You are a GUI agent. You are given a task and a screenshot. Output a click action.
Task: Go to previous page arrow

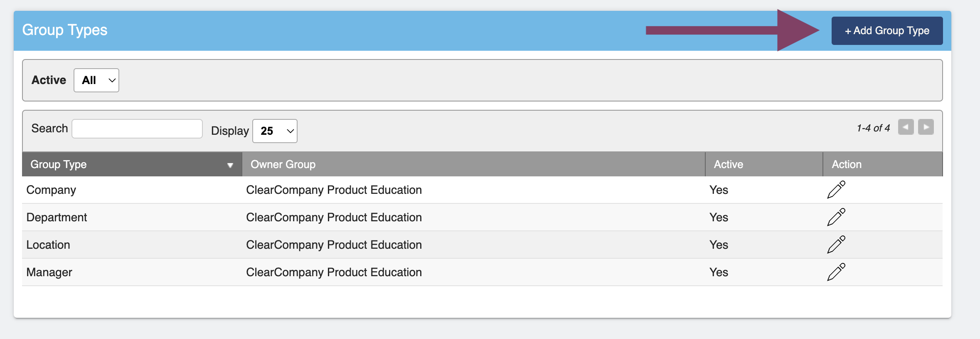click(x=906, y=127)
